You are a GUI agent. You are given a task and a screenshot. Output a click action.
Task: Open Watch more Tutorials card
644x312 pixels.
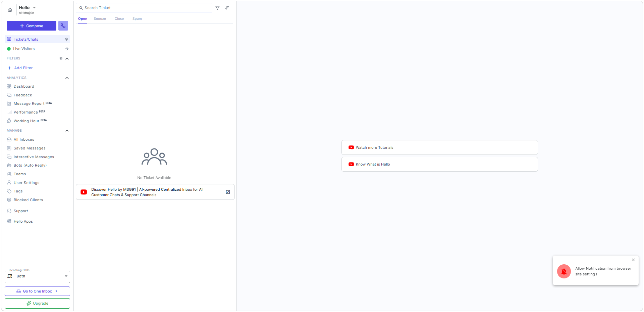pos(439,147)
